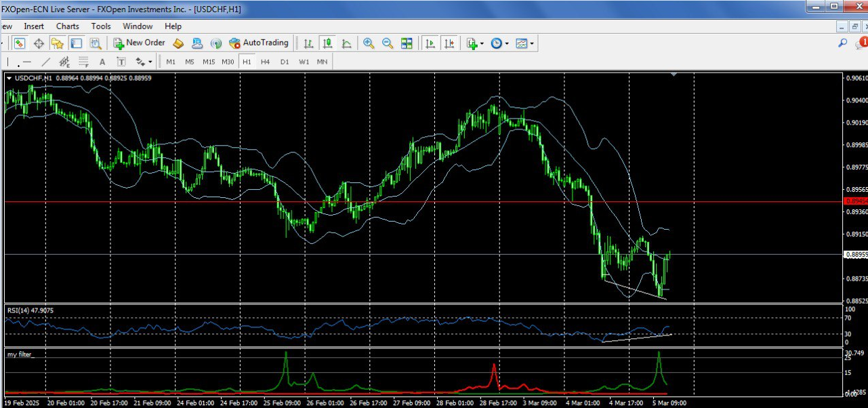Zoom in on the chart

click(x=369, y=43)
